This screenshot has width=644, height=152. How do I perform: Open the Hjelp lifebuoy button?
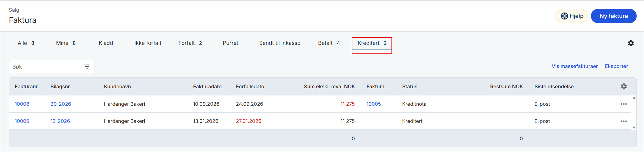572,16
